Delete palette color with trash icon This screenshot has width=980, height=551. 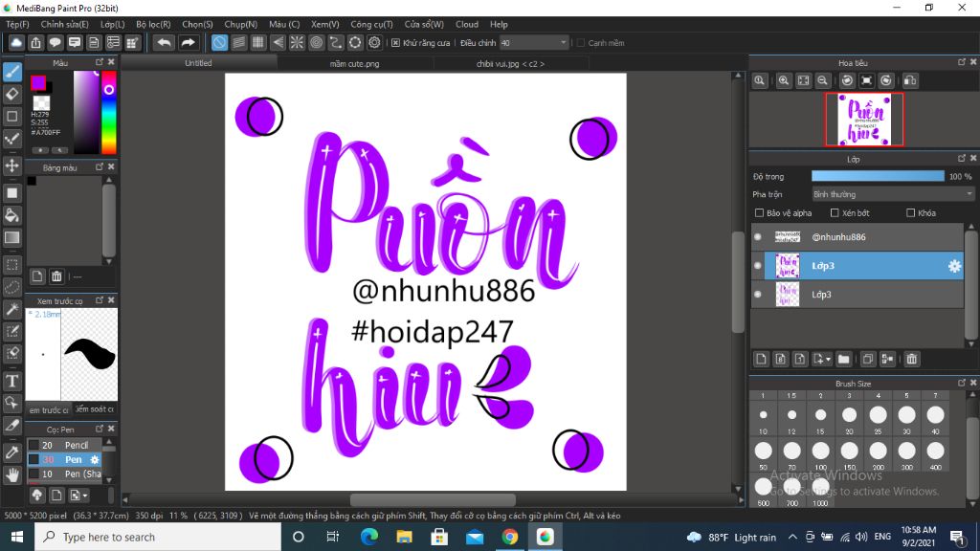point(56,276)
